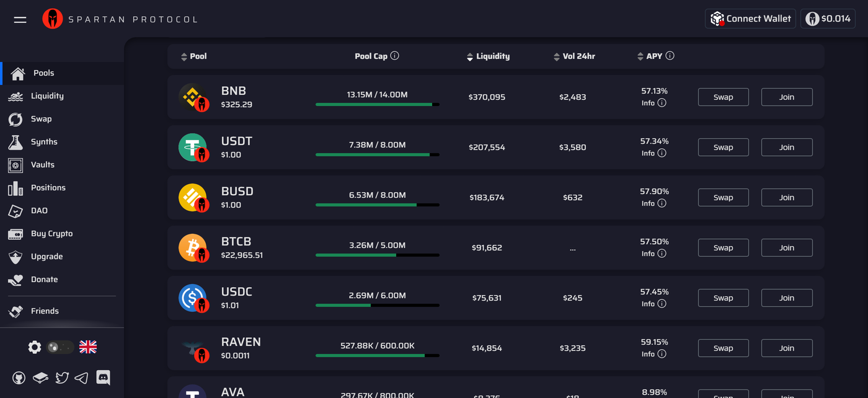Join the BUSD pool
The width and height of the screenshot is (868, 398).
[786, 197]
